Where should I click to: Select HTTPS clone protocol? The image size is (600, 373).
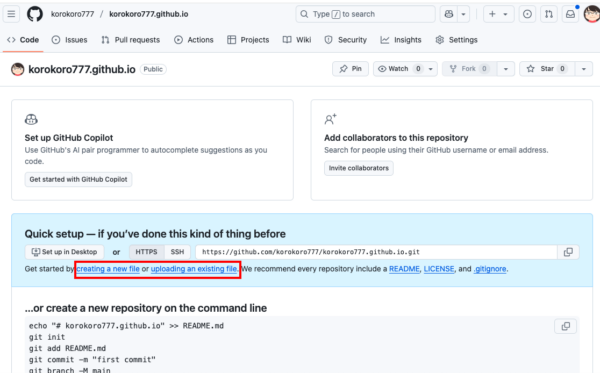[147, 252]
